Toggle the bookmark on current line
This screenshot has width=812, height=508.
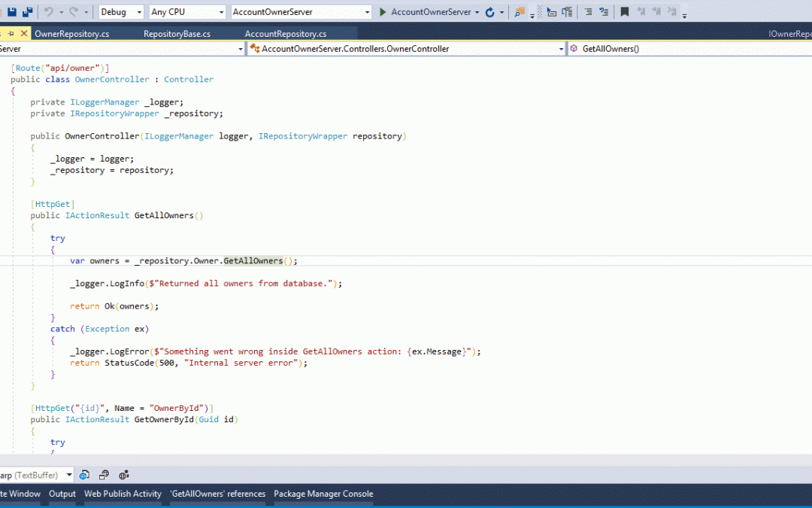click(x=625, y=12)
